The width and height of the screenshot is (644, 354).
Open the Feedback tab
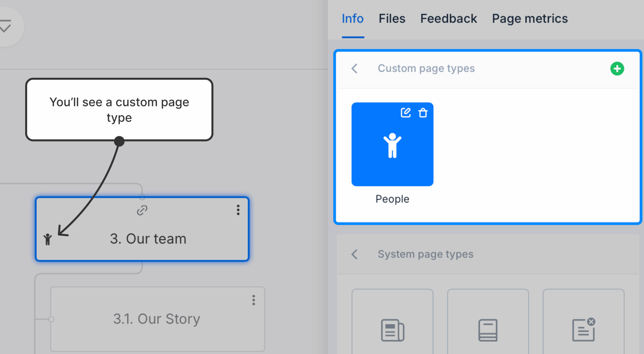pyautogui.click(x=449, y=19)
